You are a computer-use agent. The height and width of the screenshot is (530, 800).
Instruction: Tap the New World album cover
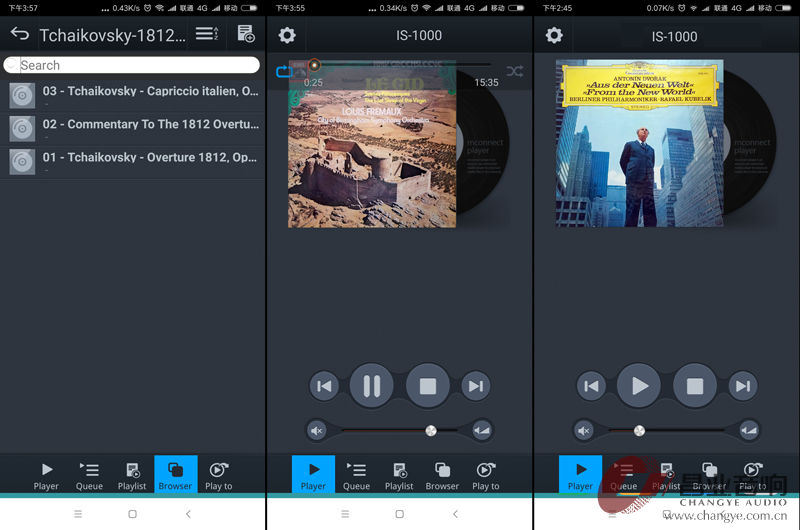(640, 143)
